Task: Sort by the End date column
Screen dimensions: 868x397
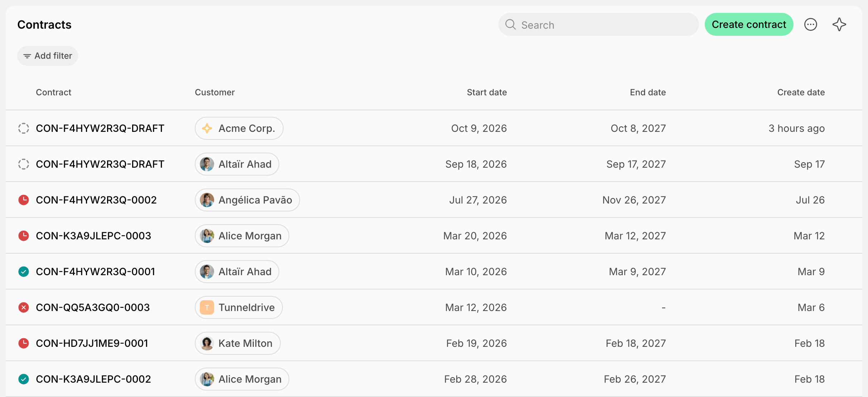Action: tap(648, 92)
